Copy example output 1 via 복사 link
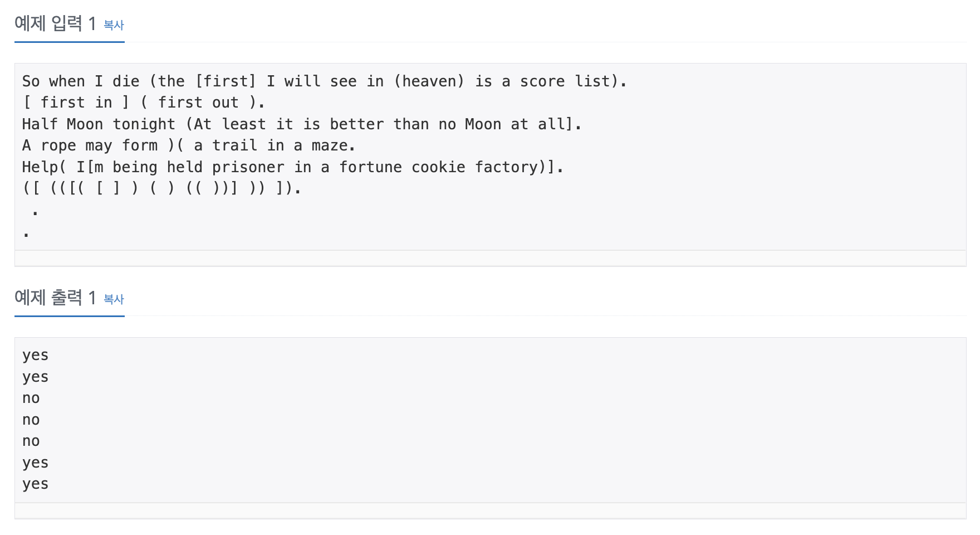Viewport: 980px width, 535px height. (x=114, y=299)
